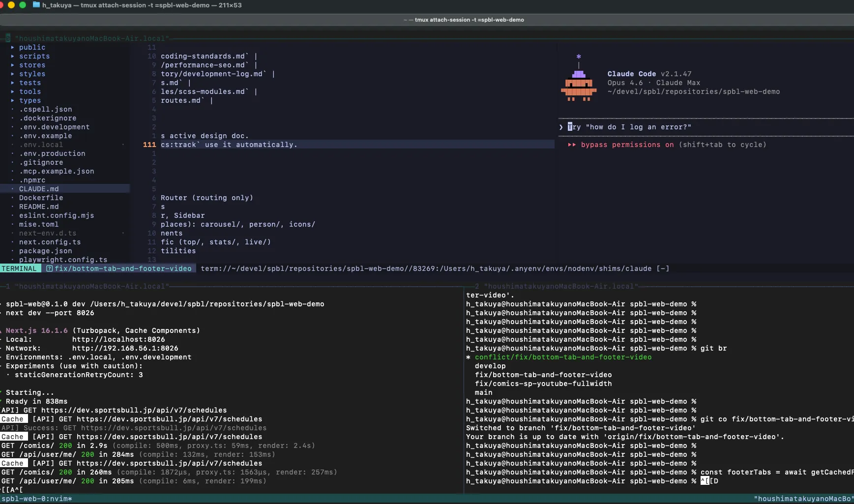Select the tmux attach-session tab
This screenshot has height=504, width=854.
tap(469, 20)
